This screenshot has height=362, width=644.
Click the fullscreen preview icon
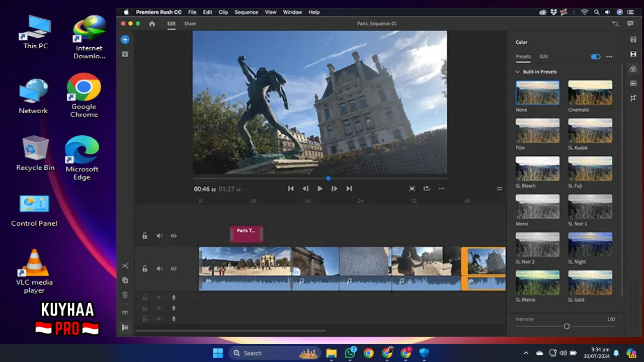tap(412, 189)
